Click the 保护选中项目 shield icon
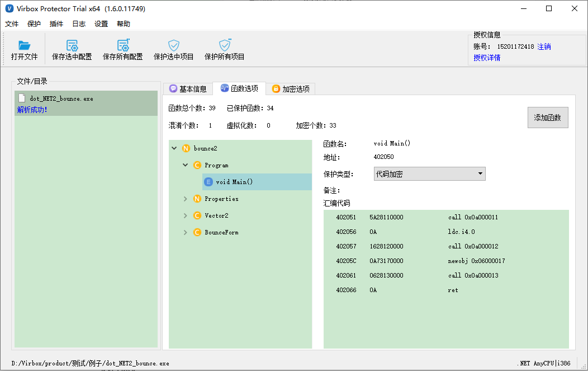The width and height of the screenshot is (588, 371). 174,45
